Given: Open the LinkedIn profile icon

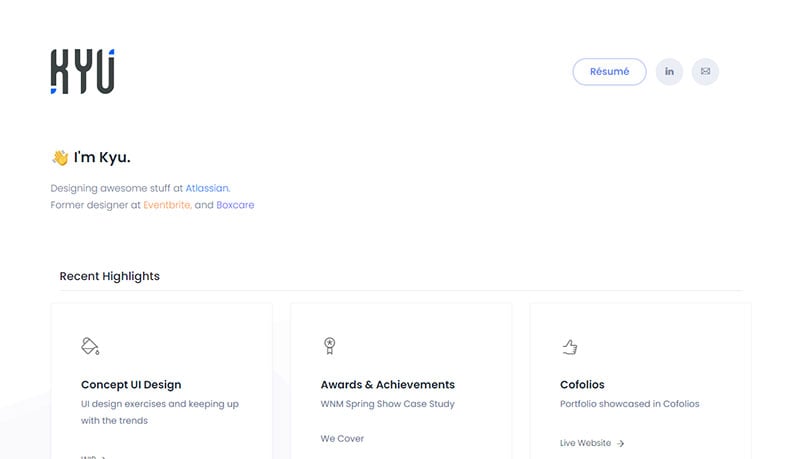Looking at the screenshot, I should coord(669,72).
